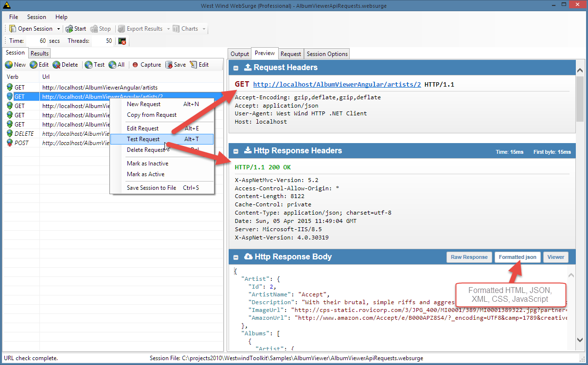Click the Viewer button
This screenshot has width=588, height=365.
556,257
